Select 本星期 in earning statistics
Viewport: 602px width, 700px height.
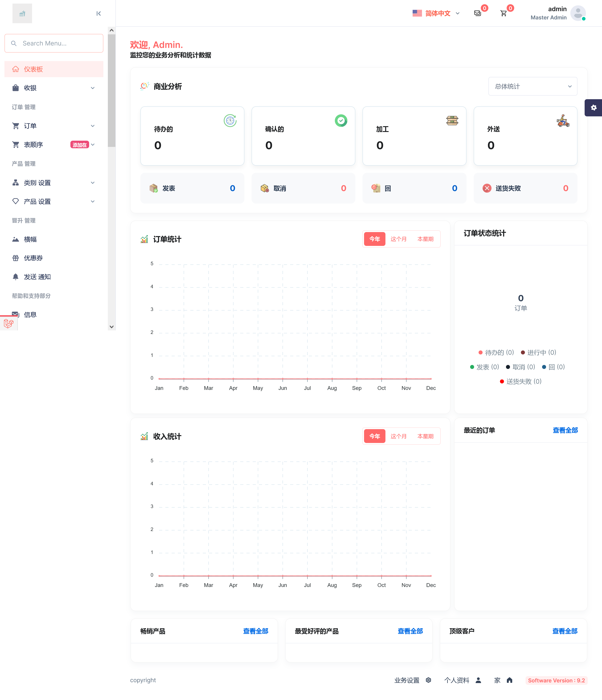point(425,436)
